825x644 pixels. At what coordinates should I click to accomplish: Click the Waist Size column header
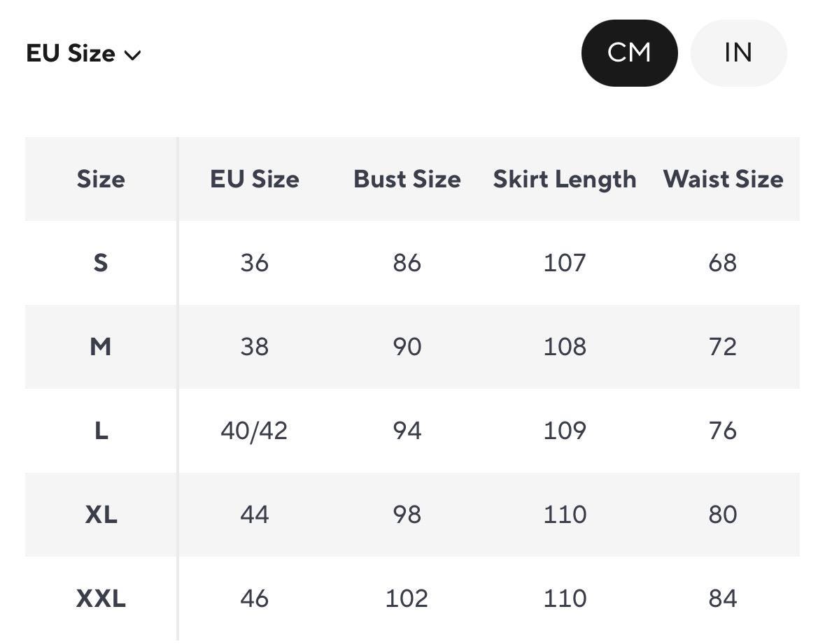722,179
